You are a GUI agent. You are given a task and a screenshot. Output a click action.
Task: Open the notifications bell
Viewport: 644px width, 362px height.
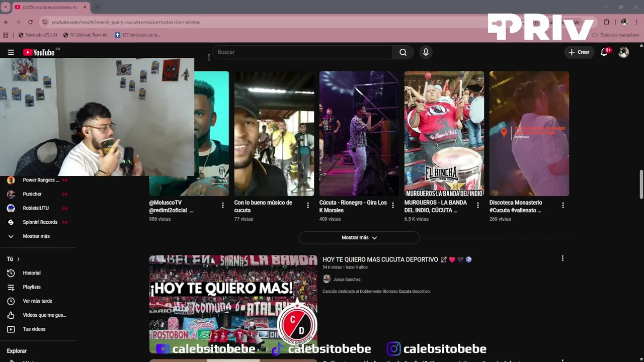[605, 52]
